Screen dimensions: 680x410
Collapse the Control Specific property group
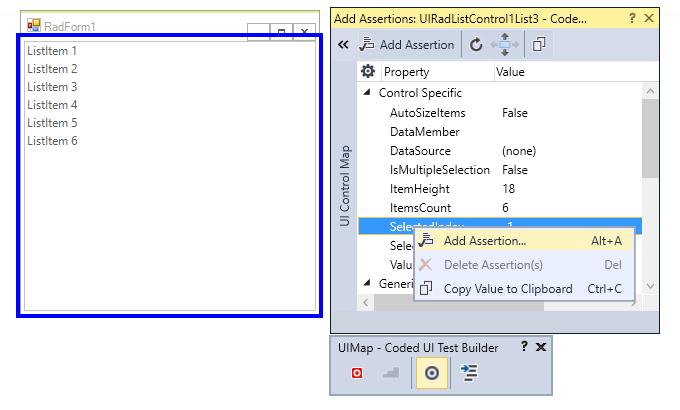367,92
